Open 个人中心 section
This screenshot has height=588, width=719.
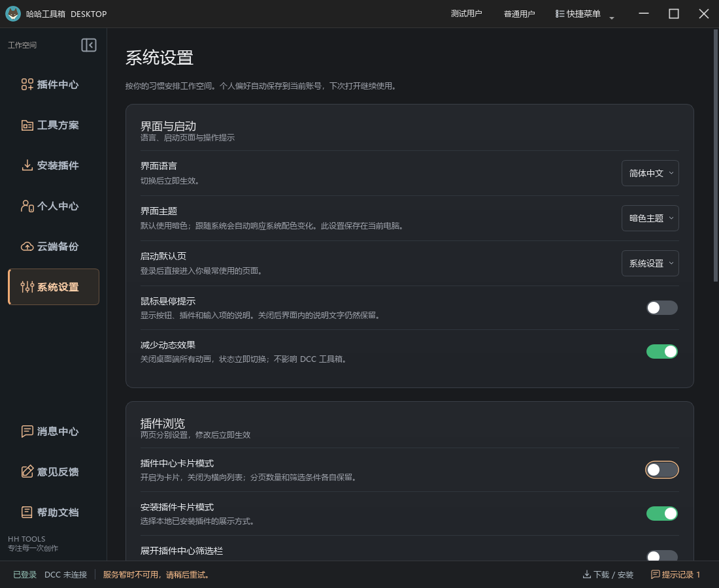(53, 206)
